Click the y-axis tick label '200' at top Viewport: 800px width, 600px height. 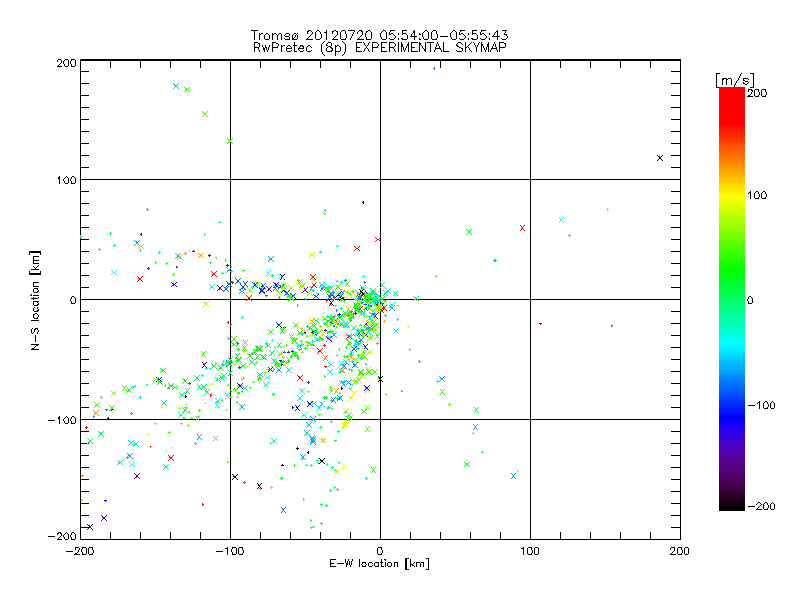point(66,63)
